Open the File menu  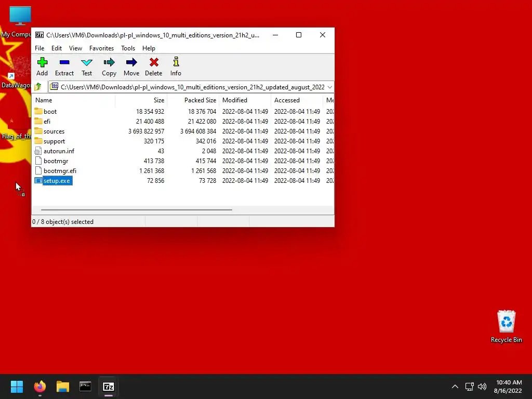click(39, 48)
